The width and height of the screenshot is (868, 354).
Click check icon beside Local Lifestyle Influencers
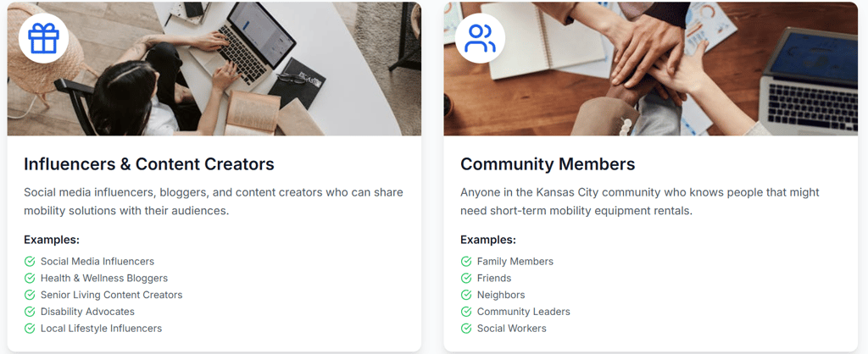click(30, 328)
